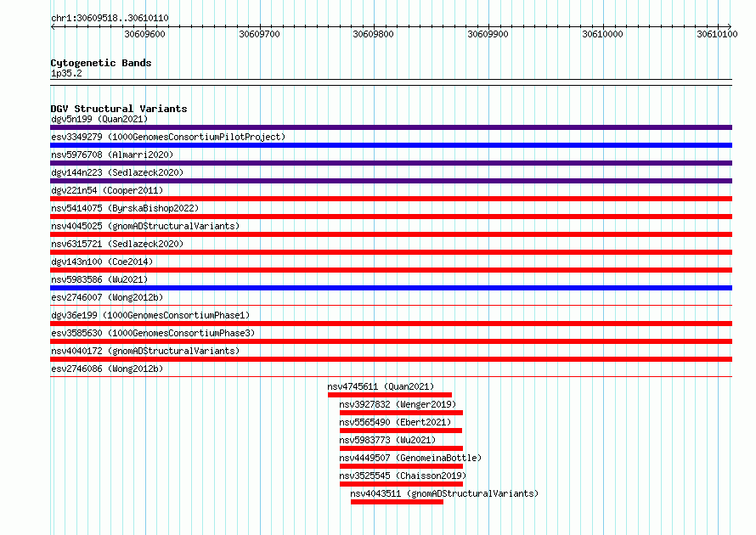Click the red dgv221n54 variant bar
This screenshot has width=756, height=535.
[391, 199]
